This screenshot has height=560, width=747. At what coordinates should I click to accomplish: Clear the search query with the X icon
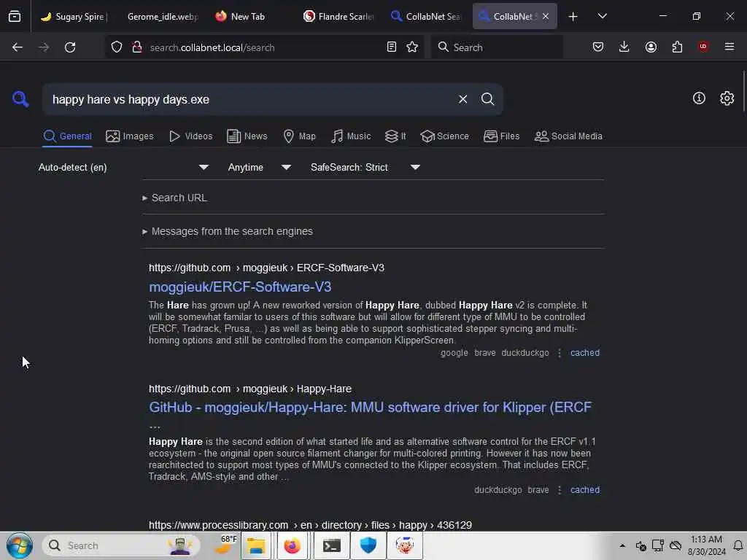click(462, 99)
